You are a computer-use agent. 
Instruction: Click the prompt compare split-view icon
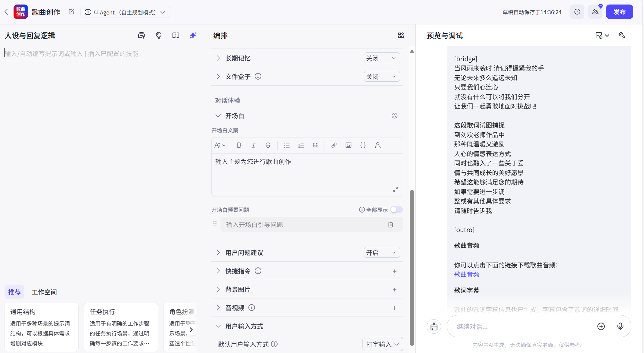[x=176, y=36]
